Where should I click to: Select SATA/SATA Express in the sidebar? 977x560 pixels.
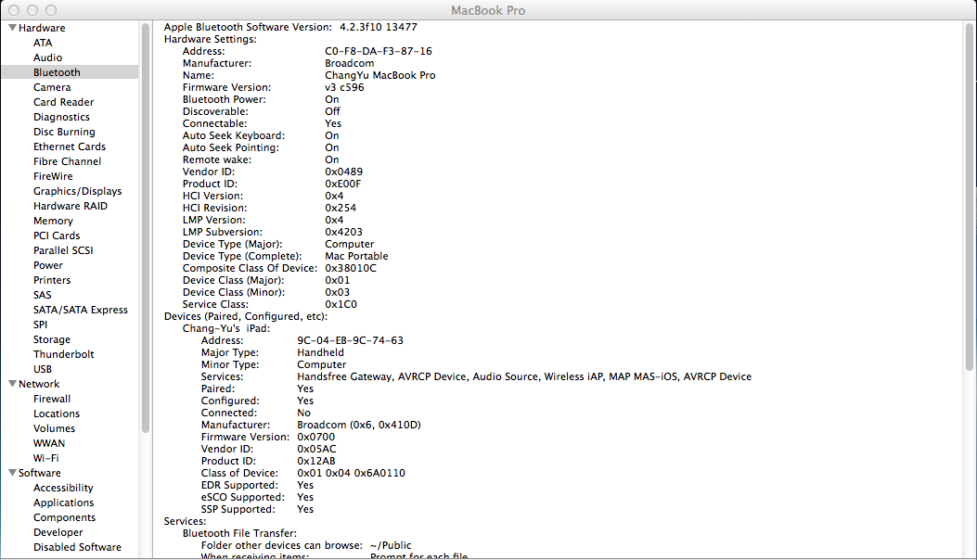click(x=81, y=310)
